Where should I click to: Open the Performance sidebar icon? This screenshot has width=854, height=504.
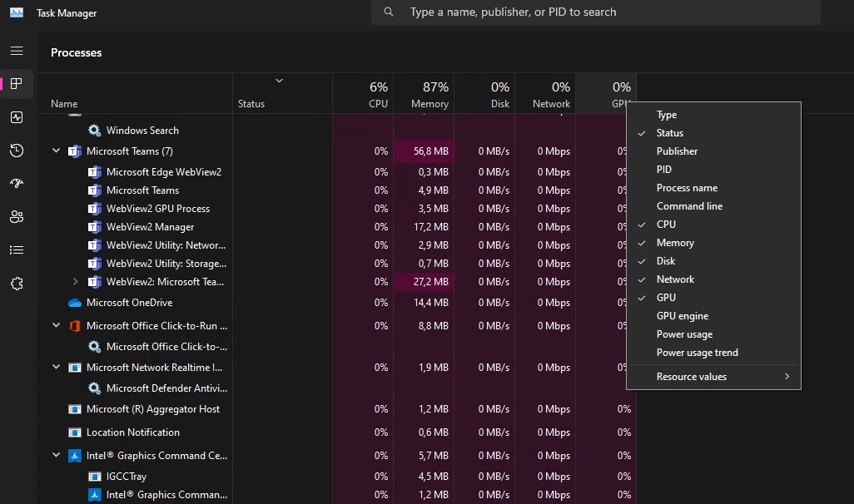tap(17, 117)
